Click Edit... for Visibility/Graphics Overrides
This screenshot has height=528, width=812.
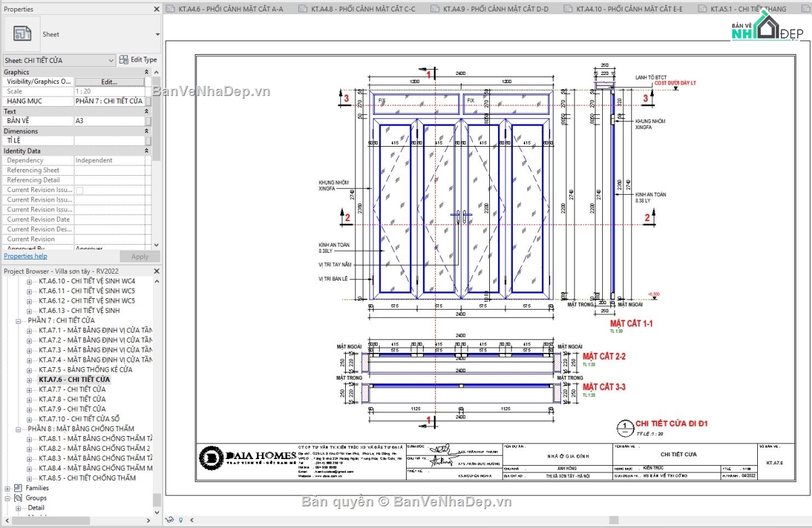tap(110, 82)
